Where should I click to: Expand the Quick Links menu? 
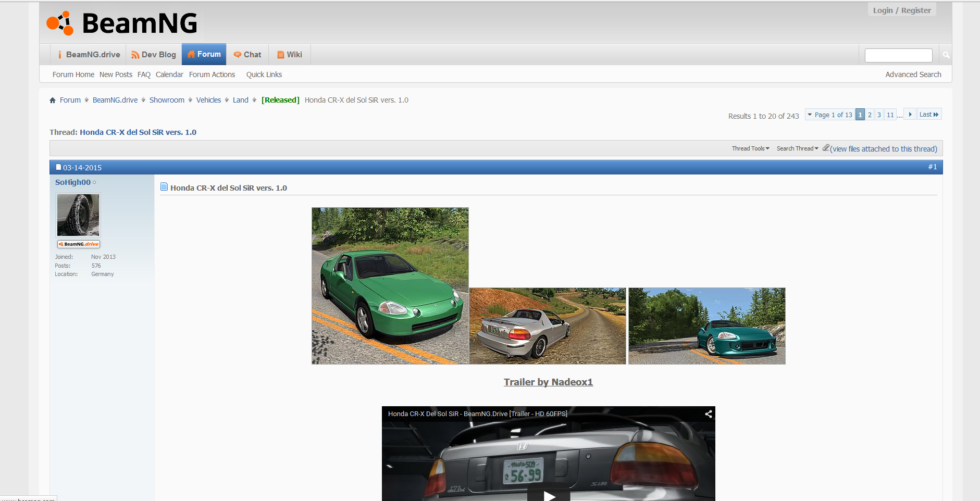(x=264, y=74)
